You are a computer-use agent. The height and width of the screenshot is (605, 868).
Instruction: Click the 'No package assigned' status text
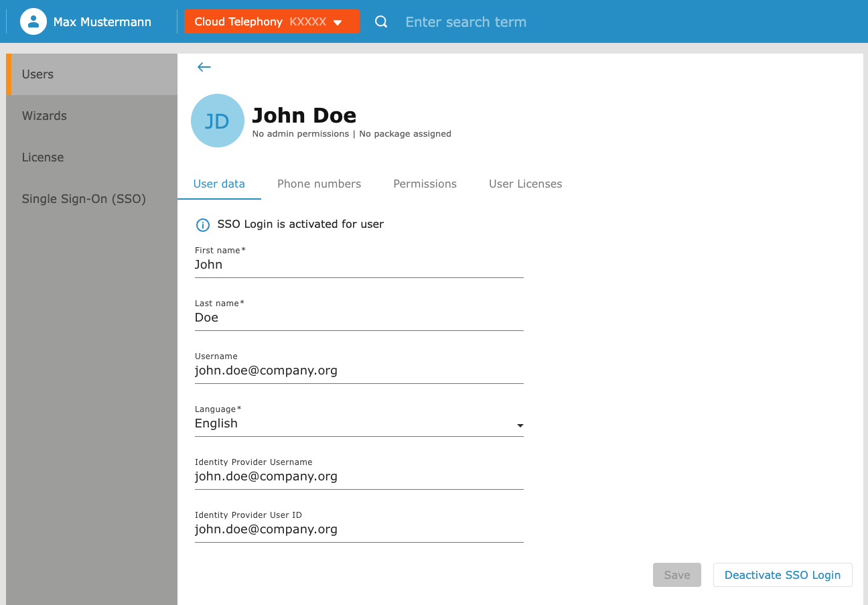pos(405,134)
